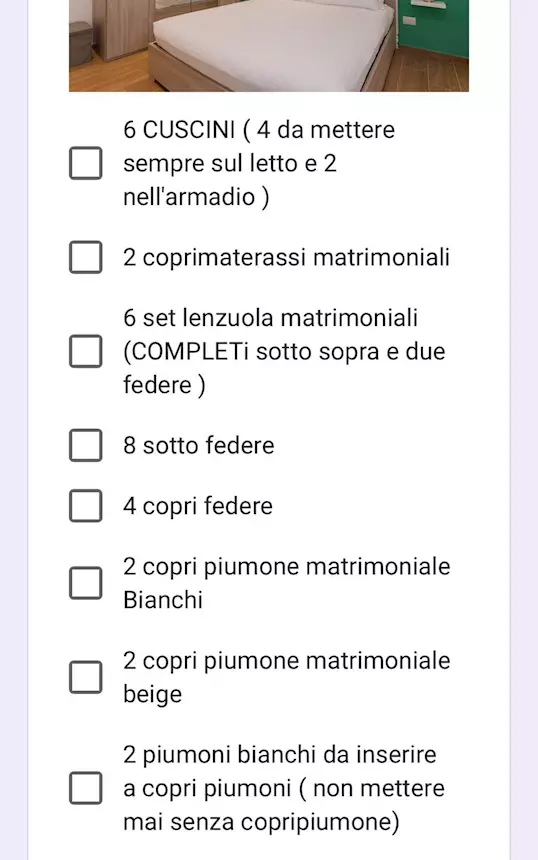Click the '6 set lenzuola matrimoniali' text
The width and height of the screenshot is (538, 860).
click(270, 318)
